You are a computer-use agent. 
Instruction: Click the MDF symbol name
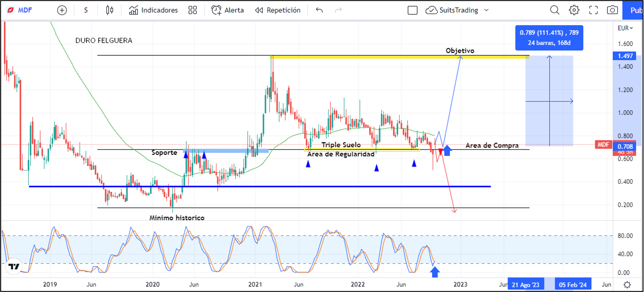coord(24,10)
